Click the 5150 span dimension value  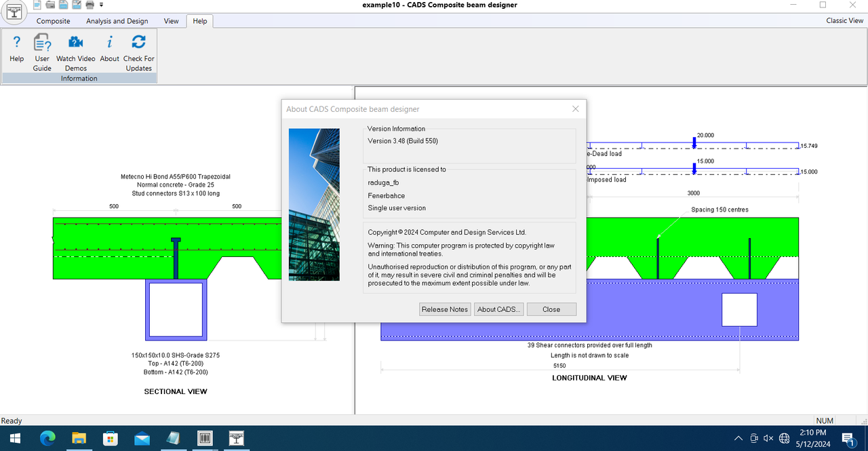click(x=560, y=366)
